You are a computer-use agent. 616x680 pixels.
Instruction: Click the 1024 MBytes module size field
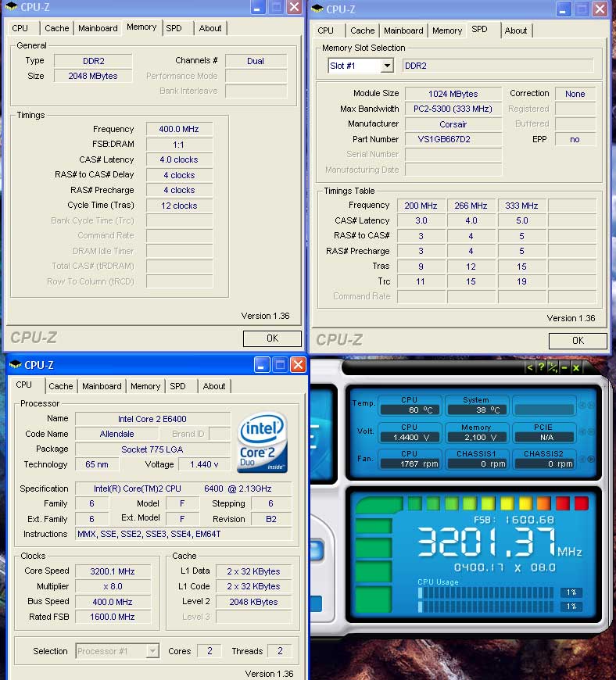pos(453,94)
